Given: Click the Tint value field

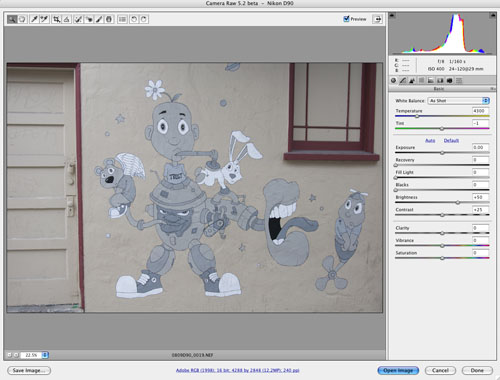Looking at the screenshot, I should coord(480,123).
